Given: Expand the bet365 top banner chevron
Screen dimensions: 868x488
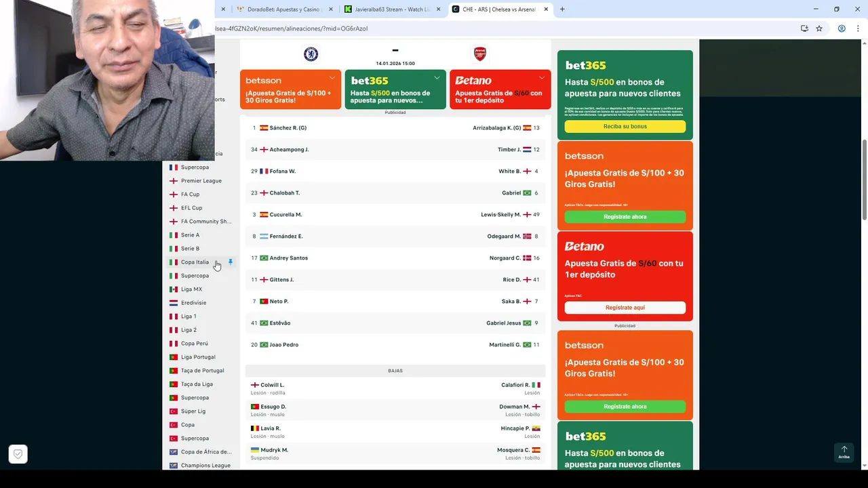Looking at the screenshot, I should pyautogui.click(x=437, y=78).
